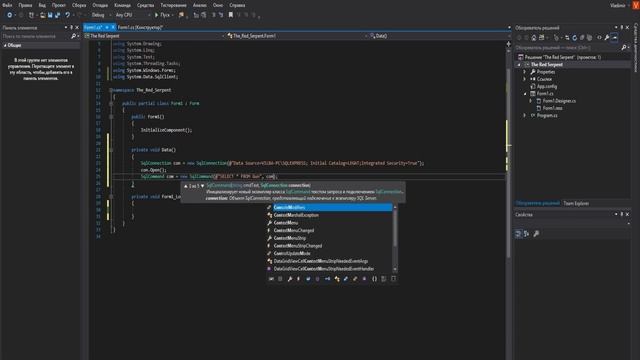Click Categorized view icon in Свойства panel
Image resolution: width=640 pixels, height=360 pixels.
[518, 234]
